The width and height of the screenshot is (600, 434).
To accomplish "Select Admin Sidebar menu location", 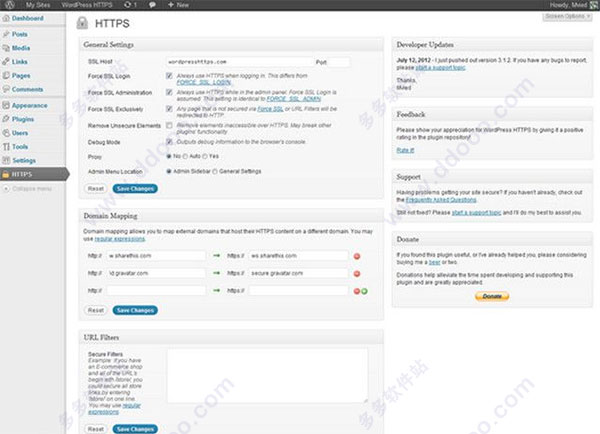I will [x=169, y=171].
